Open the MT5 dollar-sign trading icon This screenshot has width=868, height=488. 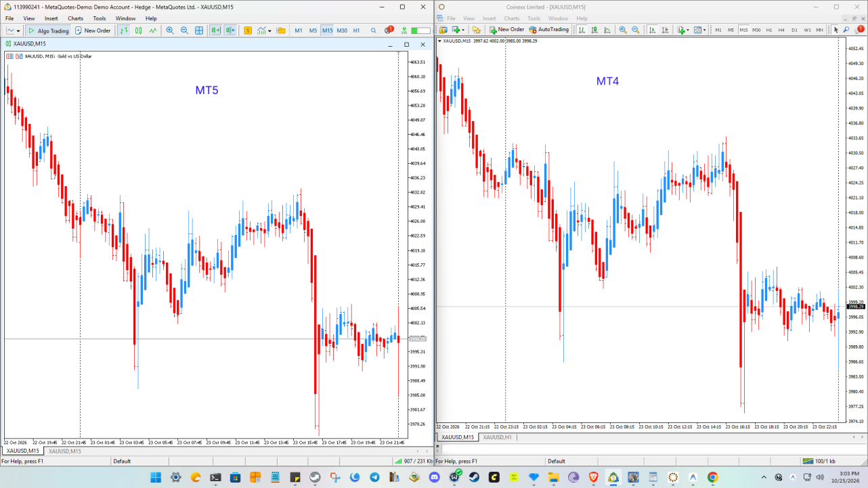[x=248, y=30]
